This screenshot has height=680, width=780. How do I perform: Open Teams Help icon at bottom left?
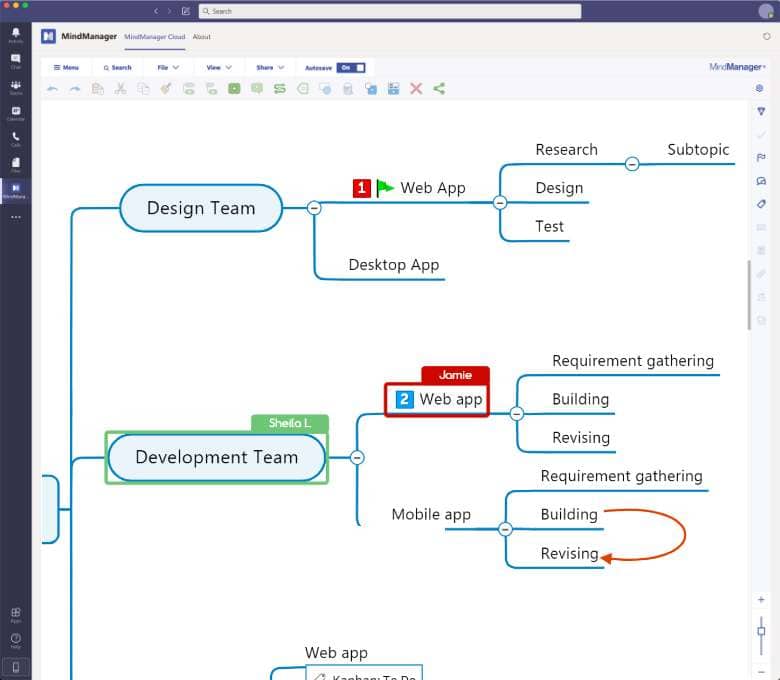click(16, 640)
